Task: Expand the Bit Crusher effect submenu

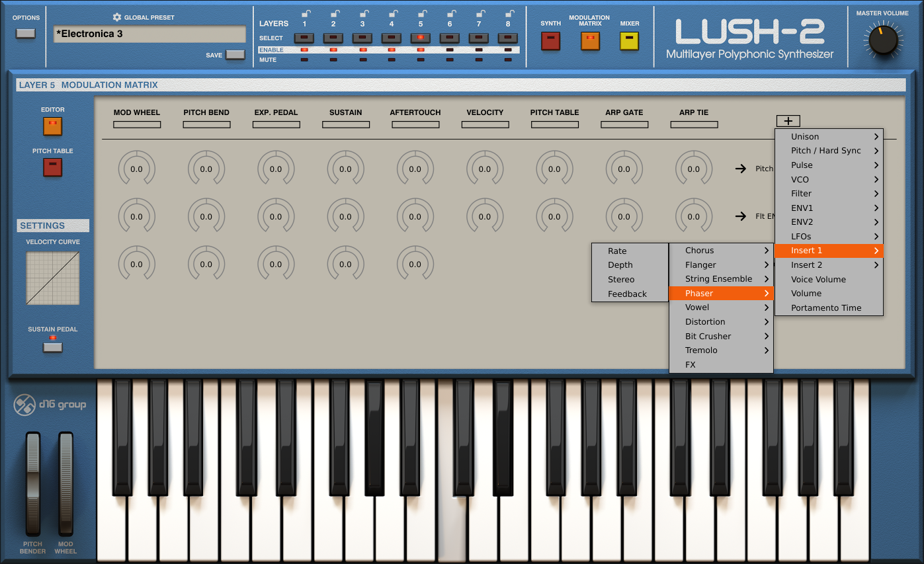Action: 721,336
